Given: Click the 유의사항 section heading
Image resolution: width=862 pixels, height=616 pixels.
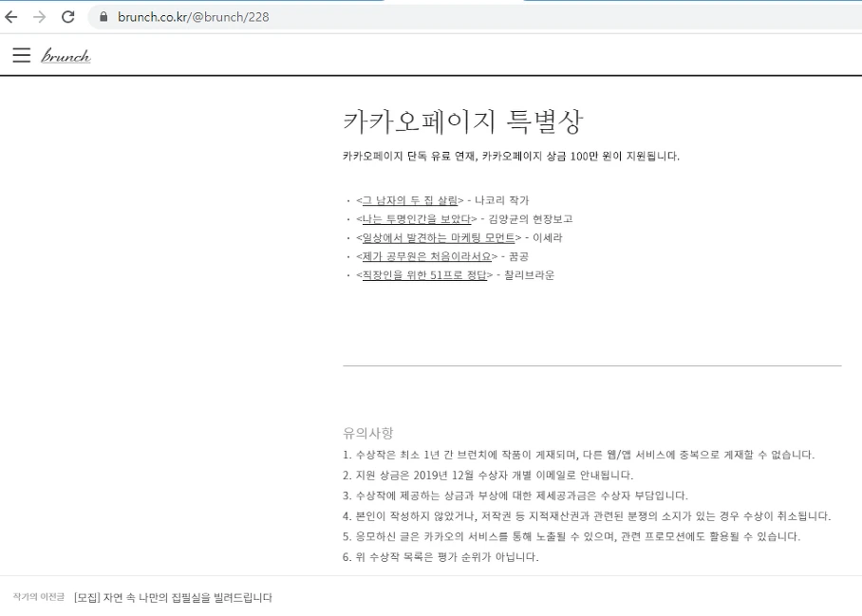Looking at the screenshot, I should point(367,433).
